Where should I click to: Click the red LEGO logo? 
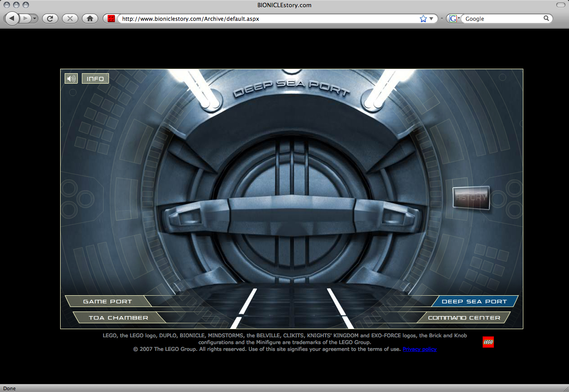pos(488,342)
